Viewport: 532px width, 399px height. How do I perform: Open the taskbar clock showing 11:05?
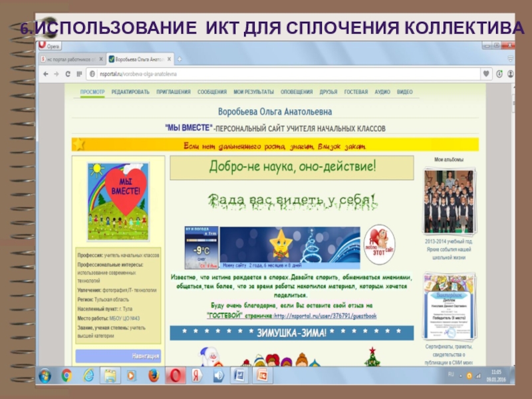pos(496,376)
